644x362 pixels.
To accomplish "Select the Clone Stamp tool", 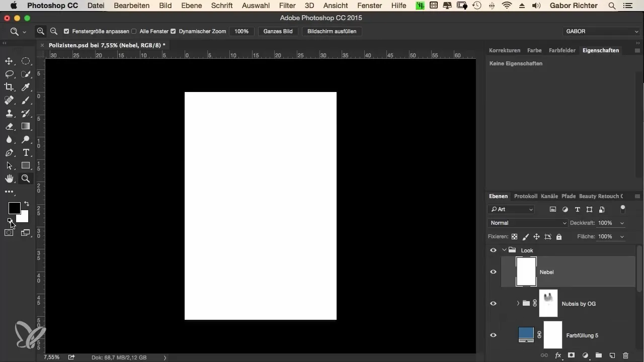I will tap(9, 114).
